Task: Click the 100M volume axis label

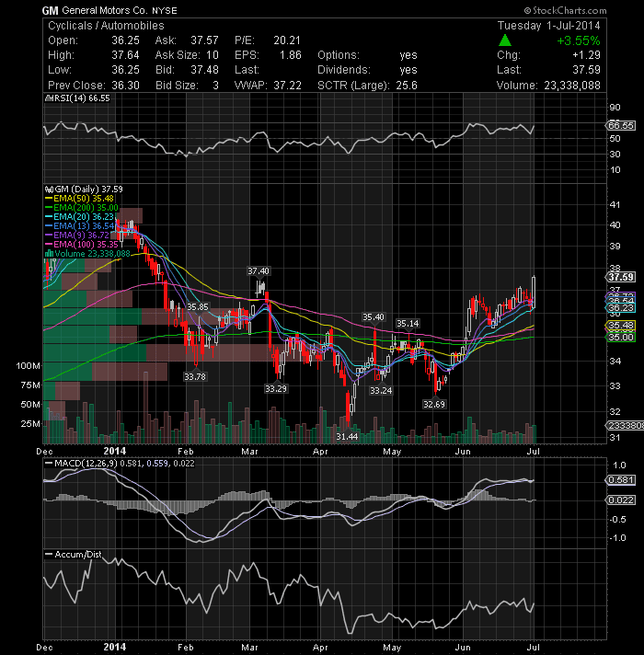Action: point(29,366)
